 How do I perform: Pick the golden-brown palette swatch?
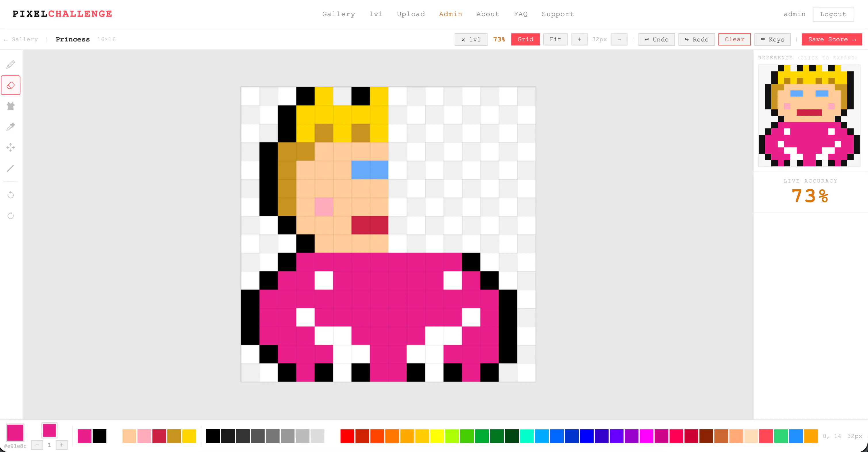coord(174,436)
